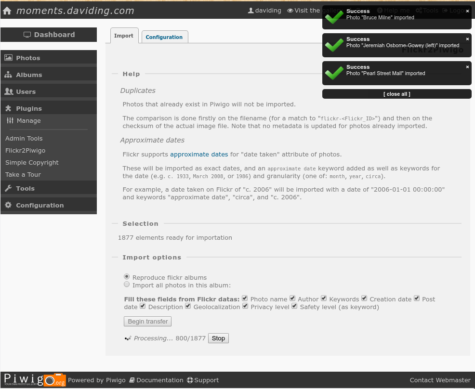Click the Configuration gear icon in sidebar

pyautogui.click(x=8, y=205)
